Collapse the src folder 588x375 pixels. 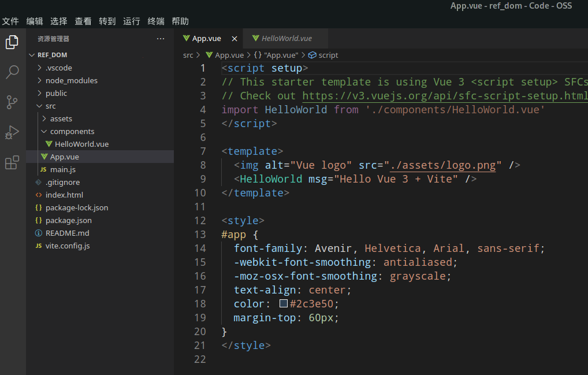click(x=100, y=106)
